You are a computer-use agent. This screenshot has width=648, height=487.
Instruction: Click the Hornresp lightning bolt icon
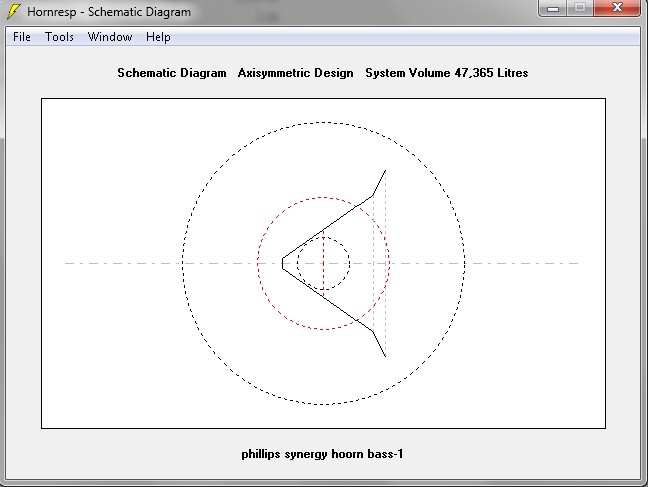(13, 11)
